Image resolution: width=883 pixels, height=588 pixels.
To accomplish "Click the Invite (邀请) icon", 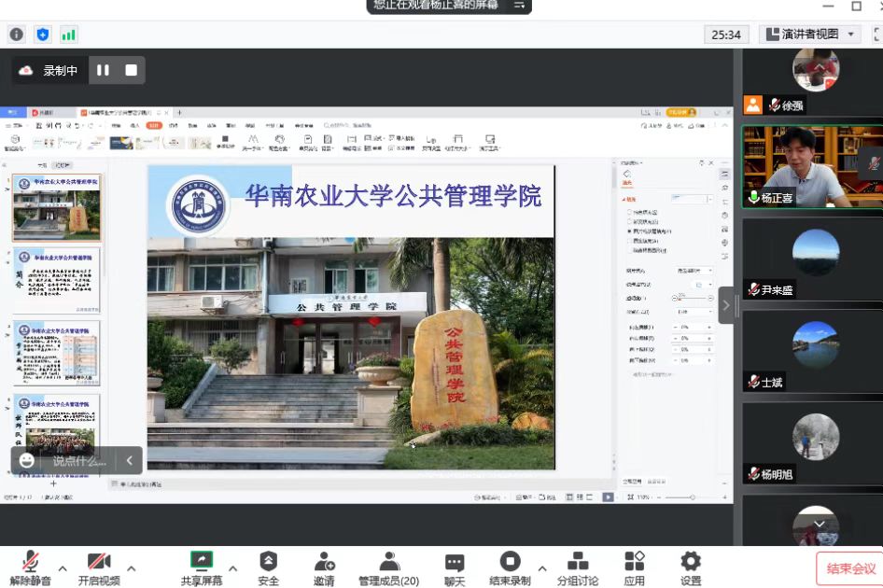I will click(x=324, y=567).
